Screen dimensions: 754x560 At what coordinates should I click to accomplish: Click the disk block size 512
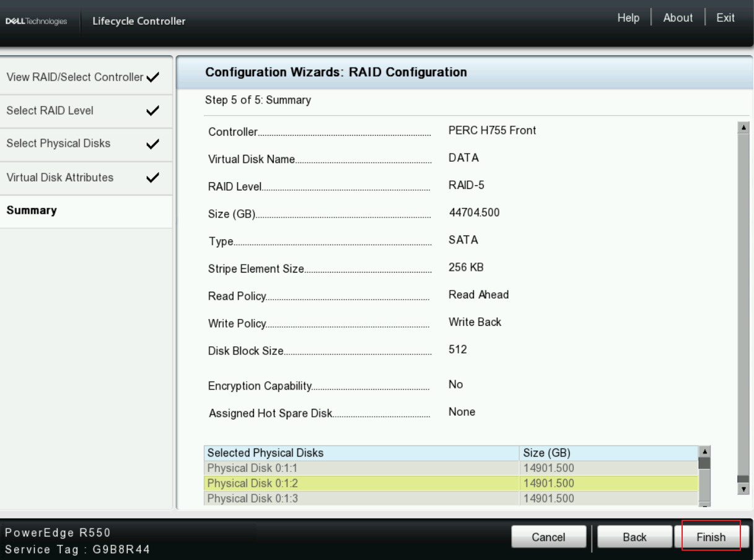(x=457, y=349)
